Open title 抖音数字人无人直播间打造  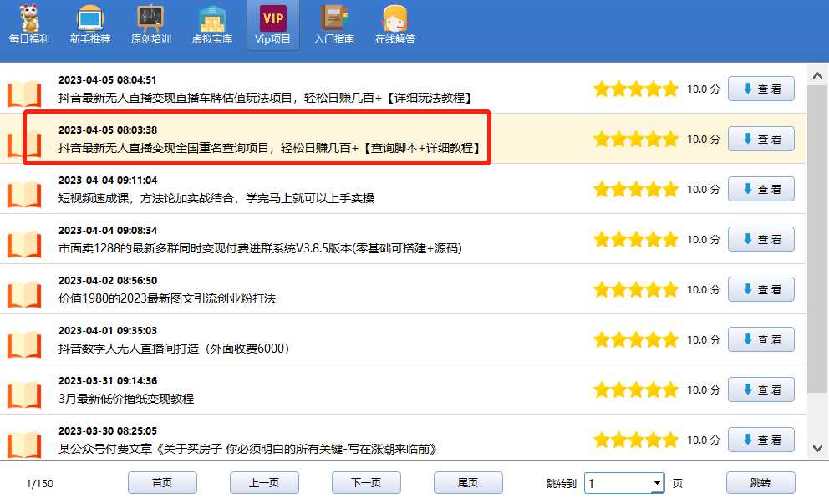174,349
